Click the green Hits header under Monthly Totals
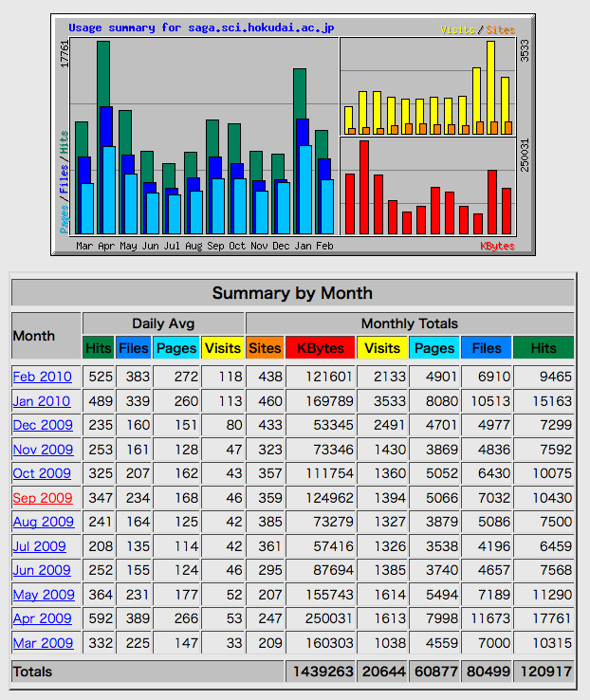This screenshot has height=700, width=590. pos(544,348)
